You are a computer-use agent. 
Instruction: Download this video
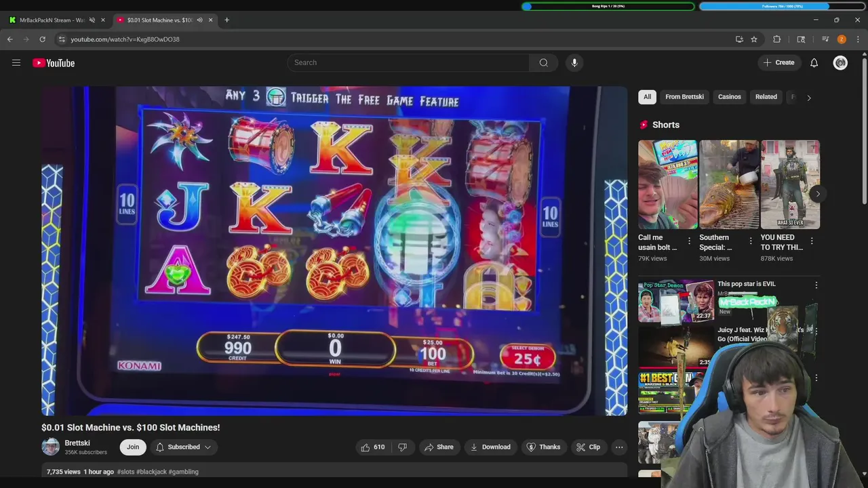tap(490, 447)
